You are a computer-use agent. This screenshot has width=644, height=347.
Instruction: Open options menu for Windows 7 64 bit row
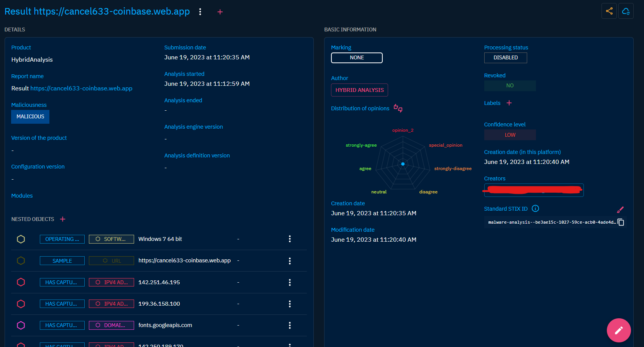pos(290,239)
